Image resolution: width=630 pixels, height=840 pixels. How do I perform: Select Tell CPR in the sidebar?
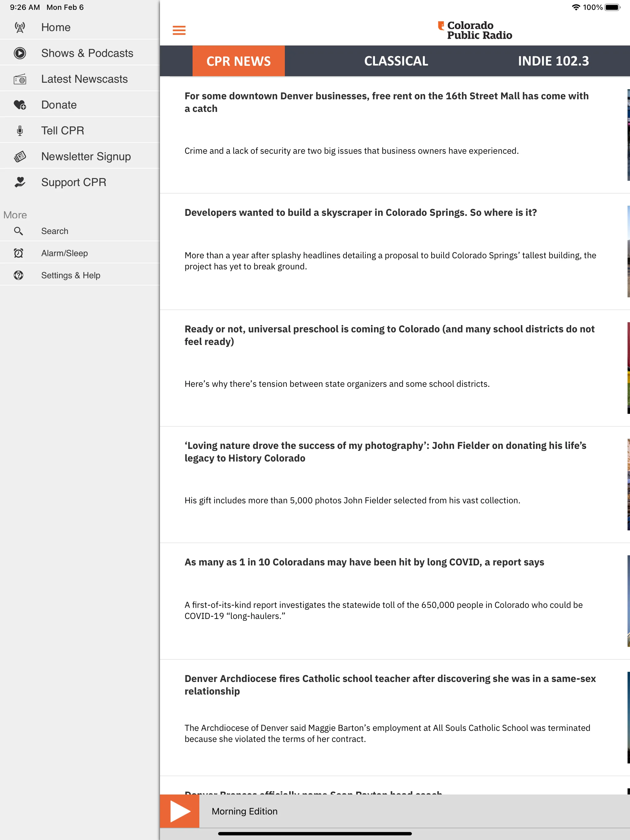pos(80,131)
